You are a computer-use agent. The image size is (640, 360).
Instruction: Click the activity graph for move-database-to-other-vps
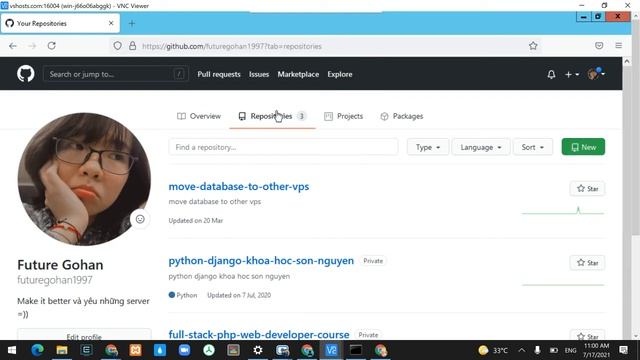563,211
